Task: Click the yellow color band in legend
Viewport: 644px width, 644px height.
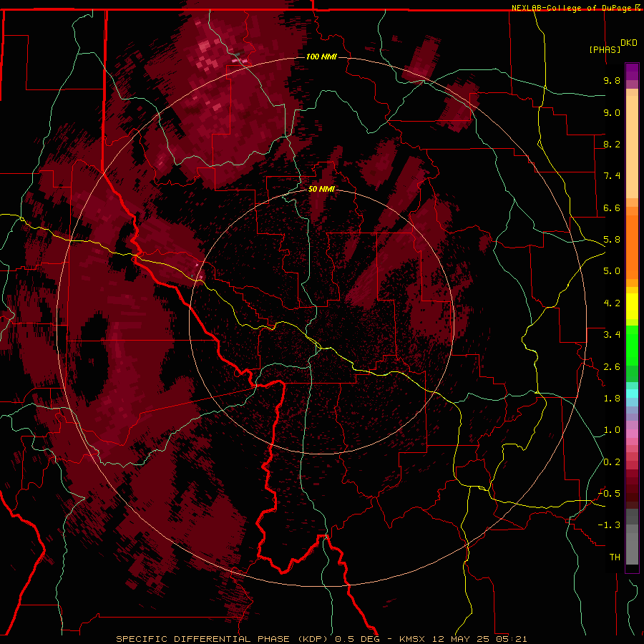Action: click(632, 306)
